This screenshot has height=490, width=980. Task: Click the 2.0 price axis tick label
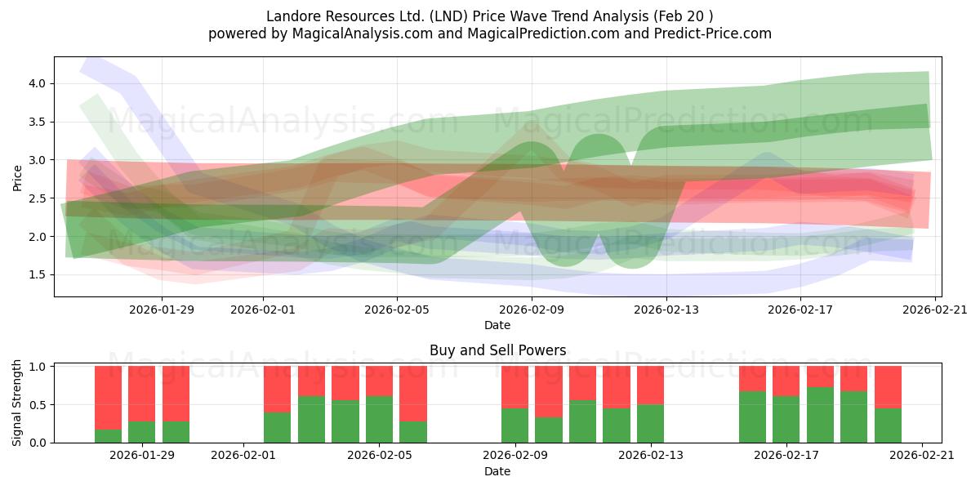point(39,237)
